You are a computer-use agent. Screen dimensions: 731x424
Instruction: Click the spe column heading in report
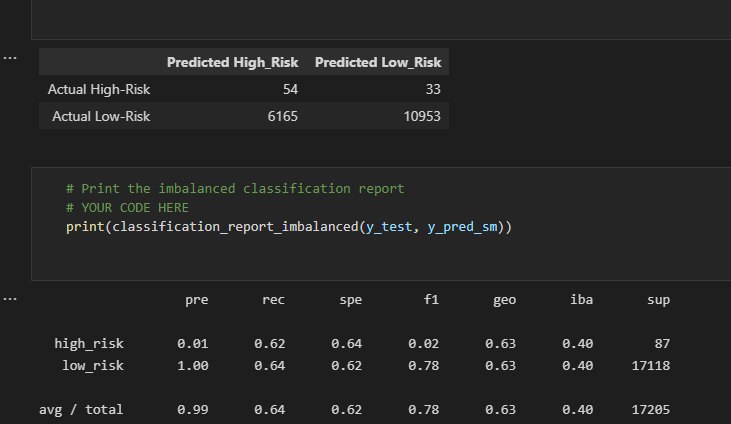351,300
